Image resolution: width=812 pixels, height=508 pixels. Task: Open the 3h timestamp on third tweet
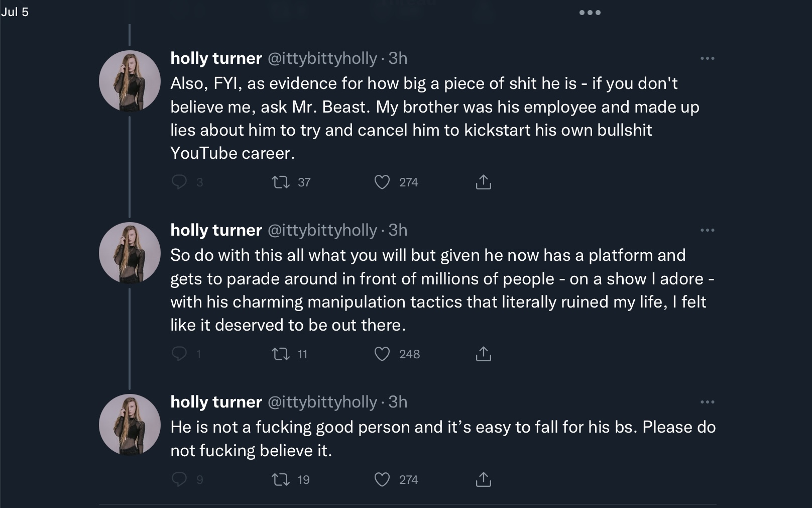(398, 402)
